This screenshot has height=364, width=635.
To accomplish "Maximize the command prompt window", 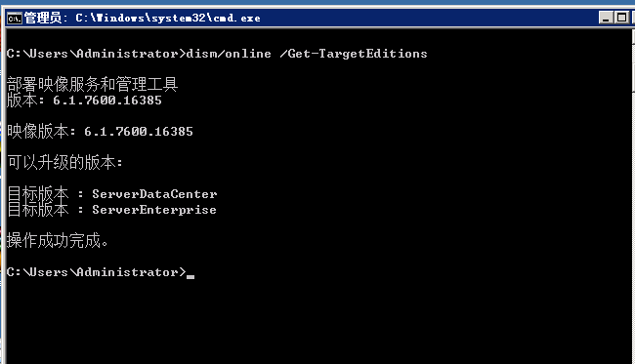I will point(621,18).
